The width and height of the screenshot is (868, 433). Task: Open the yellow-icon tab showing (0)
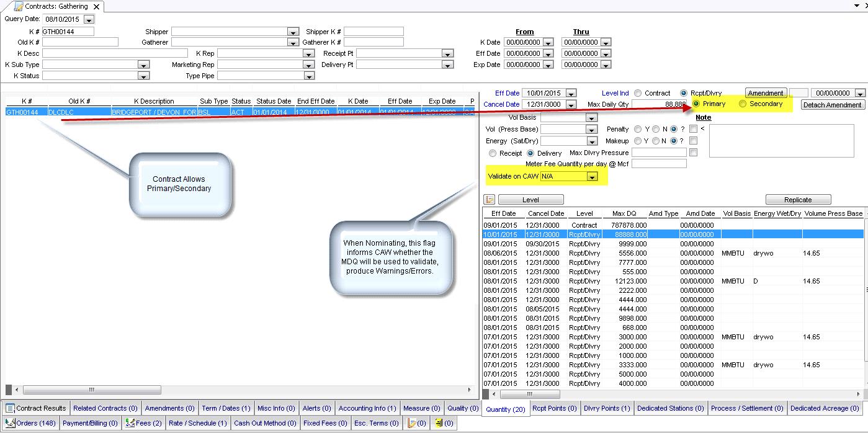pyautogui.click(x=443, y=424)
